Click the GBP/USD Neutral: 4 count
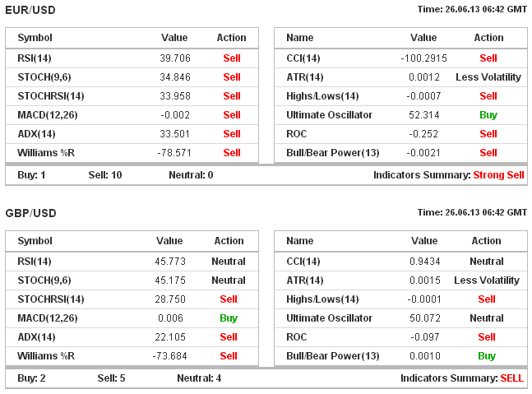 tap(199, 378)
